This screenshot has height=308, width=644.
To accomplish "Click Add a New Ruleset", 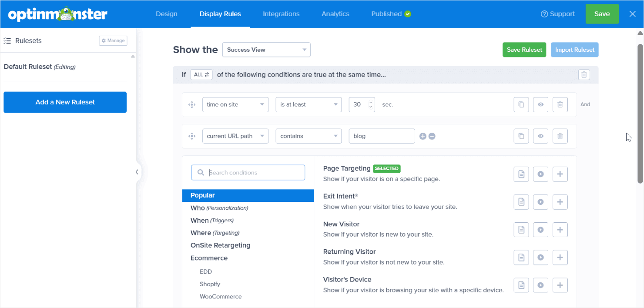I will pyautogui.click(x=65, y=102).
